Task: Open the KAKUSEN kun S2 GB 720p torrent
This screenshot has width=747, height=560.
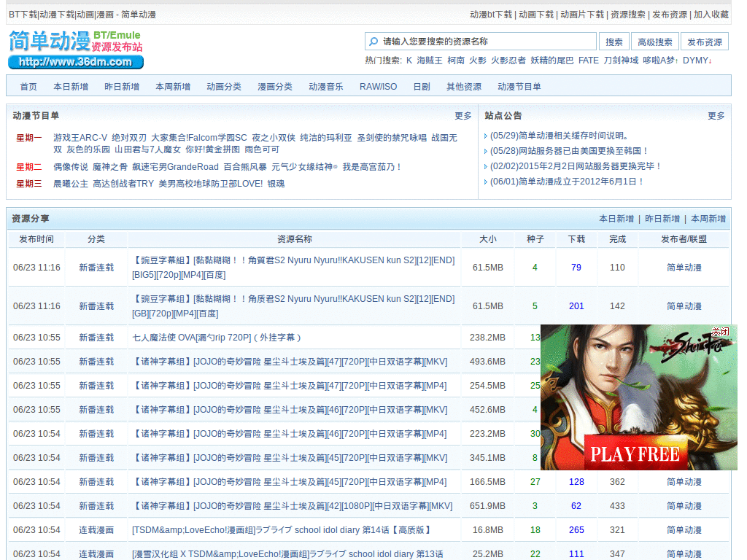Action: 293,306
